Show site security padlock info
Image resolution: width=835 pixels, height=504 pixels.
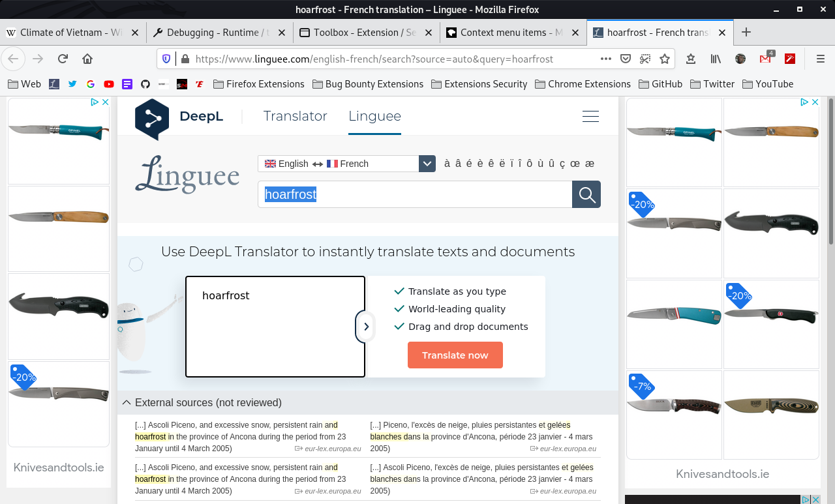click(185, 59)
